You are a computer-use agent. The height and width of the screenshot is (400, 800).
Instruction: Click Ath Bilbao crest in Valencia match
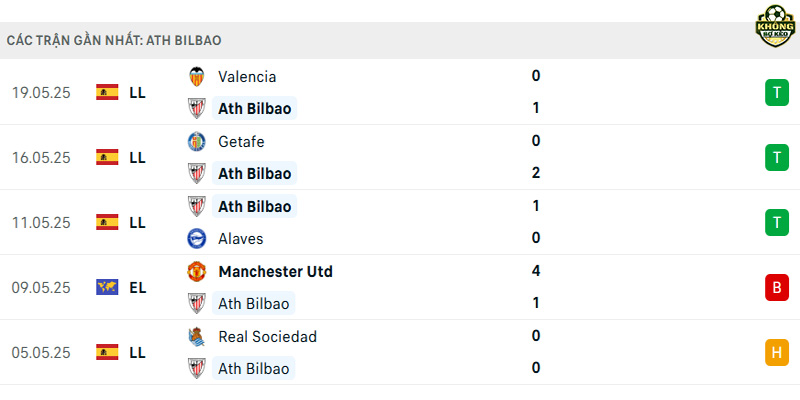(196, 108)
